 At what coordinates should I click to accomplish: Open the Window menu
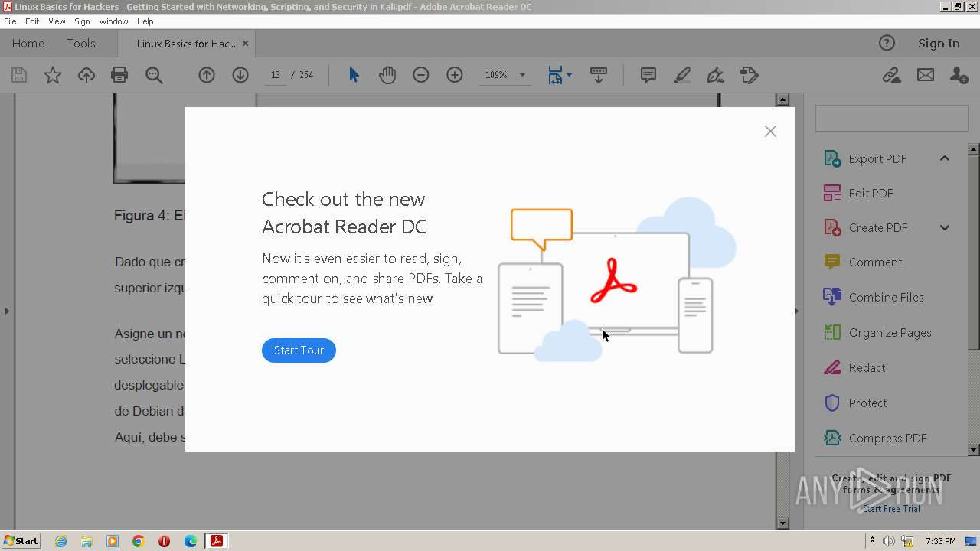coord(113,21)
